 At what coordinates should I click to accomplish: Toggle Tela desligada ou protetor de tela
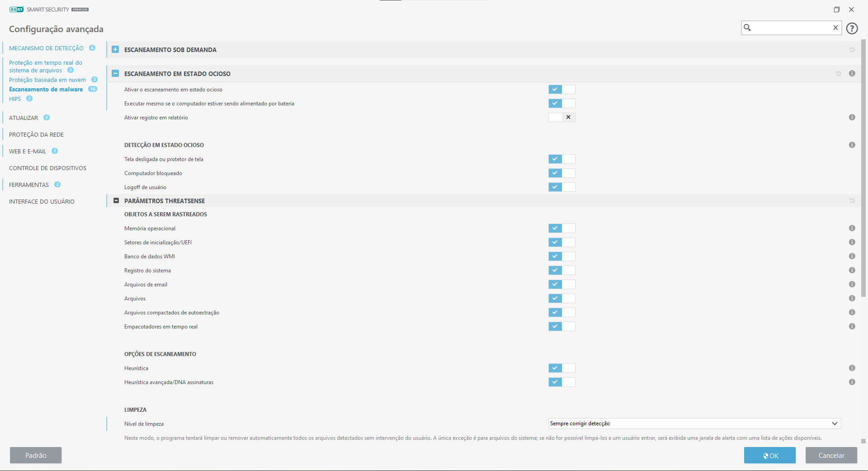coord(561,159)
